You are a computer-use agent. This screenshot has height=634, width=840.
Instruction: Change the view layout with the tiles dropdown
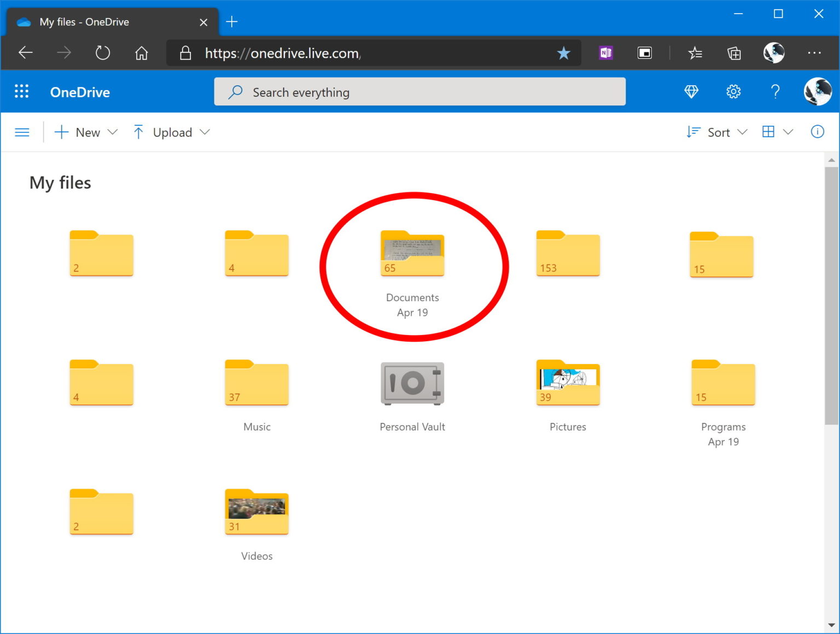(x=777, y=132)
